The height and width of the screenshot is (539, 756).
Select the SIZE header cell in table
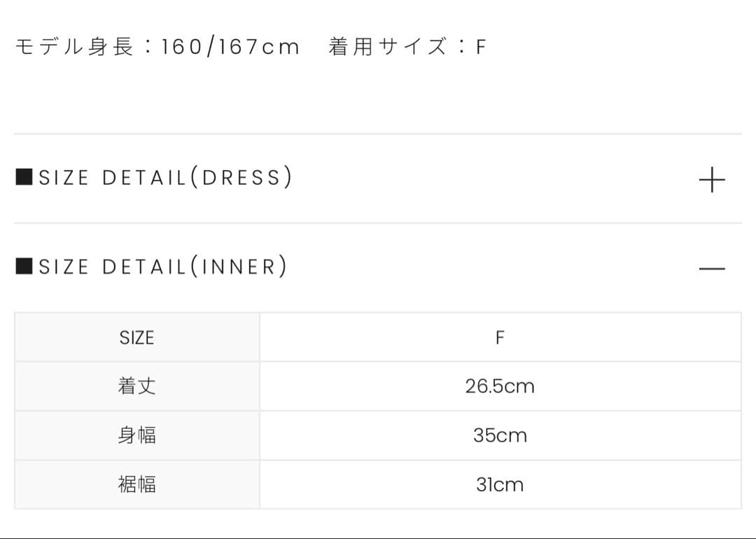(x=136, y=337)
